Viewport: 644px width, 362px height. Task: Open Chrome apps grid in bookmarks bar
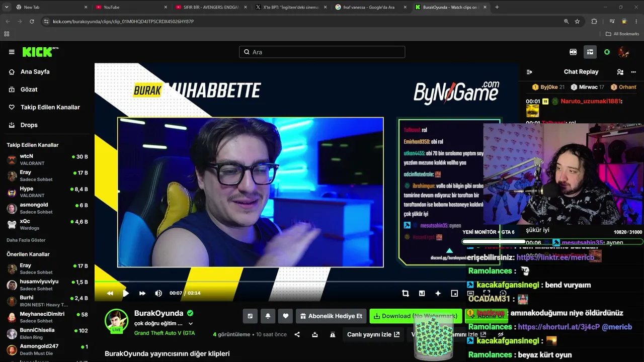tap(7, 34)
